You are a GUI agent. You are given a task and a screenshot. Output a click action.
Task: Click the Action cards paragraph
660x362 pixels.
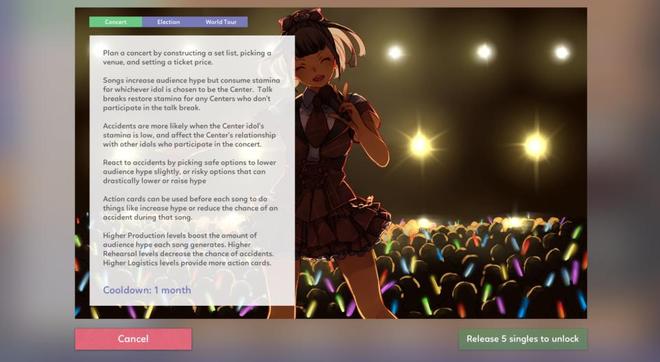[190, 208]
